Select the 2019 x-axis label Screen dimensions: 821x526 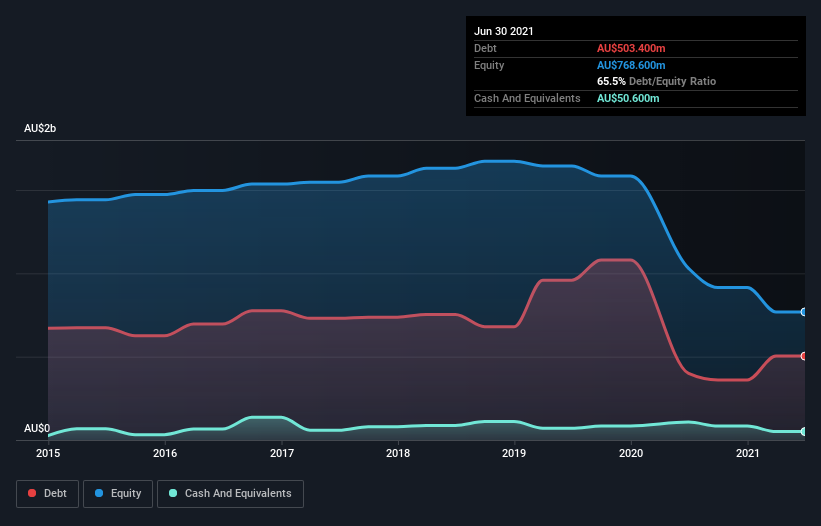tap(514, 453)
